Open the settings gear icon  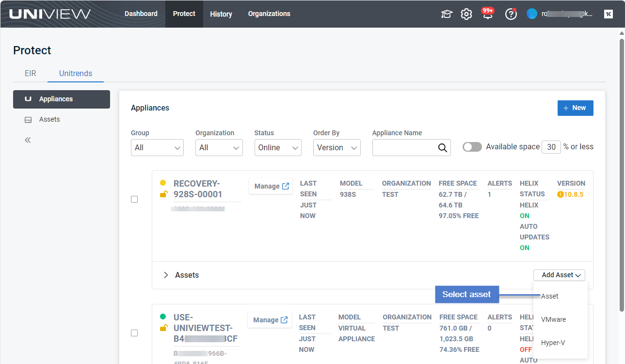pos(466,14)
